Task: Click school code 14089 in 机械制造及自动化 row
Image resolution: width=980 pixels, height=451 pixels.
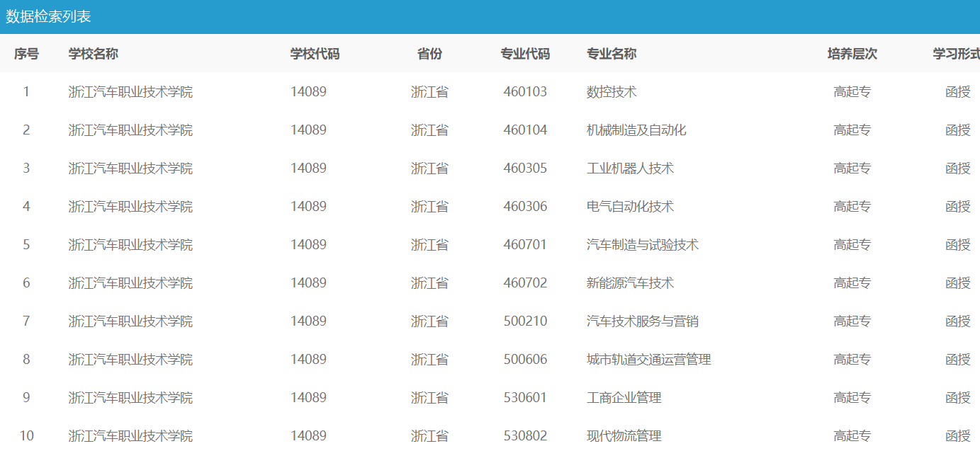Action: tap(308, 130)
